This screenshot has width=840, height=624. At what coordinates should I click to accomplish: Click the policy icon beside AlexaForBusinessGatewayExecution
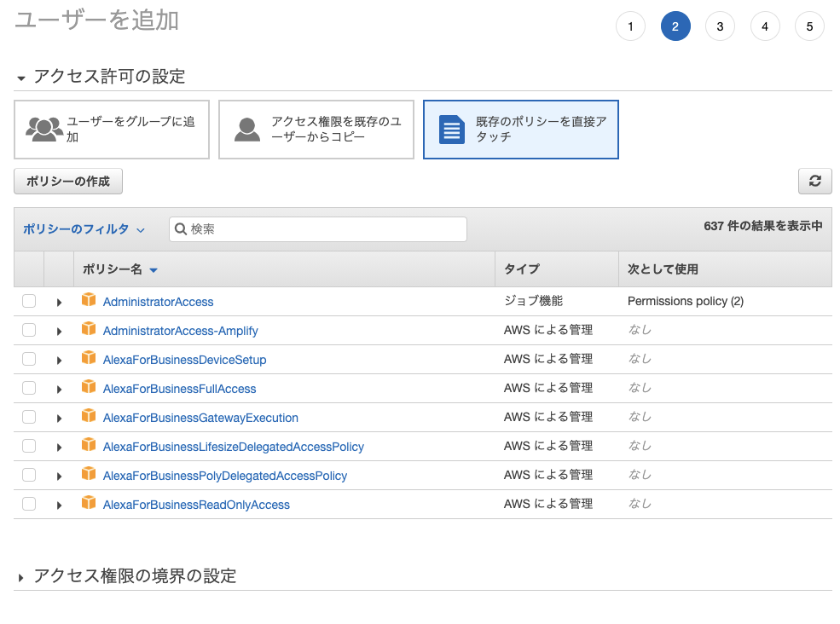[x=89, y=415]
